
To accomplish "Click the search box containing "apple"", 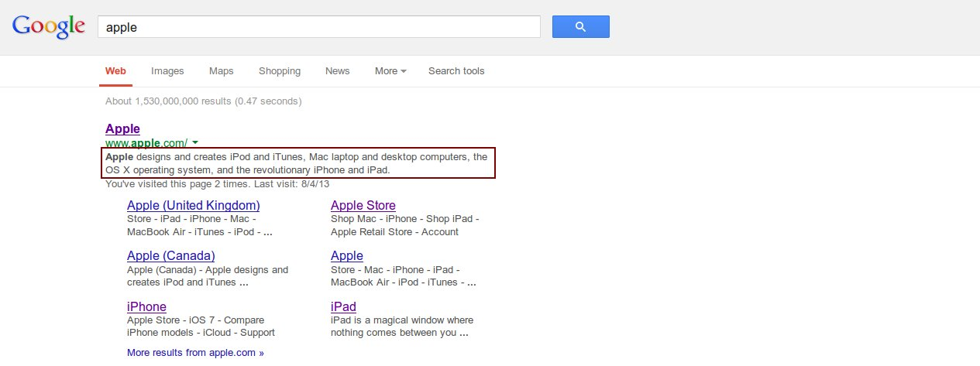I will (318, 26).
